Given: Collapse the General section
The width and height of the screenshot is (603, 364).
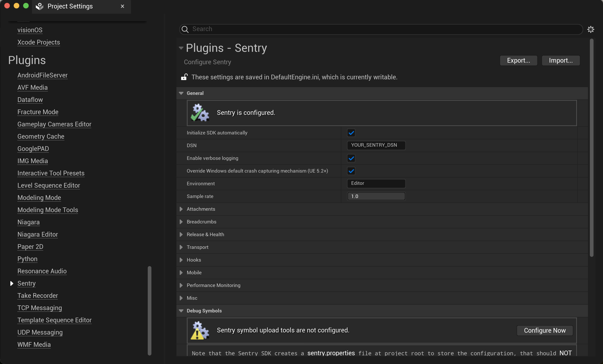Looking at the screenshot, I should pos(181,93).
